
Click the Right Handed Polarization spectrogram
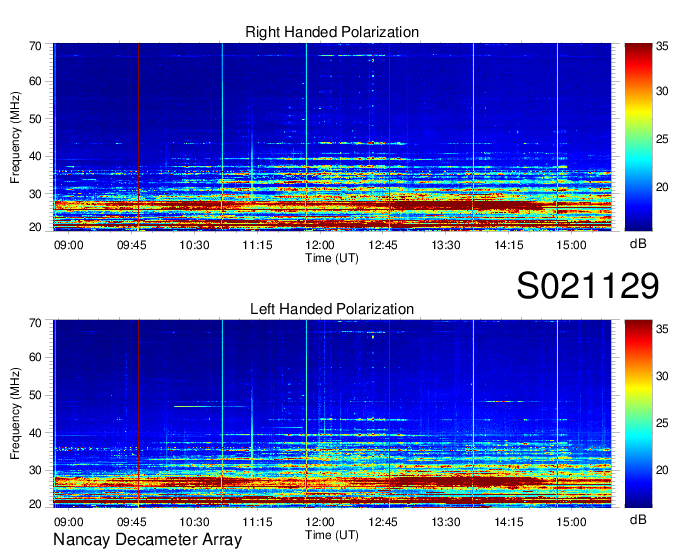[332, 137]
